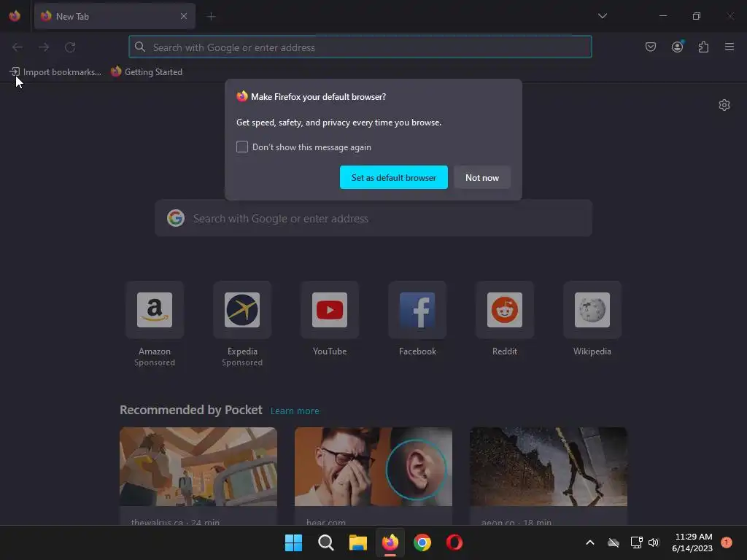
Task: Open the Firefox View icon
Action: pos(15,16)
